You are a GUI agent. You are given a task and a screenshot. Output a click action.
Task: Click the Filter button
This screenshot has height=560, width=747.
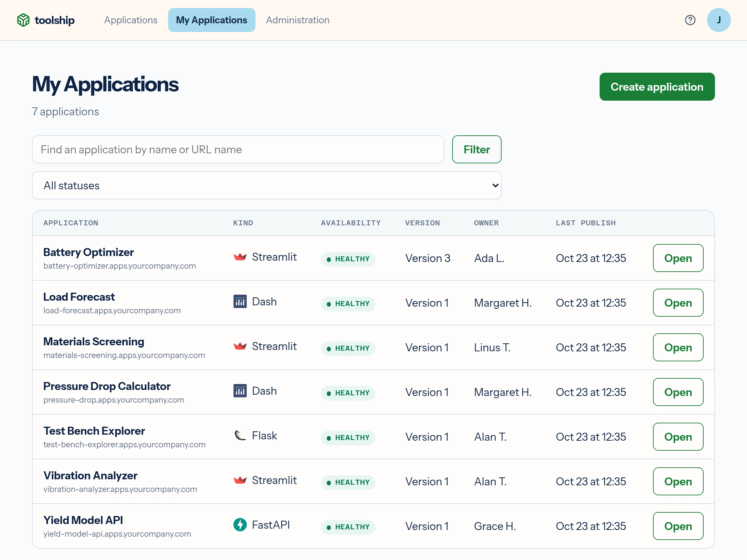point(477,150)
